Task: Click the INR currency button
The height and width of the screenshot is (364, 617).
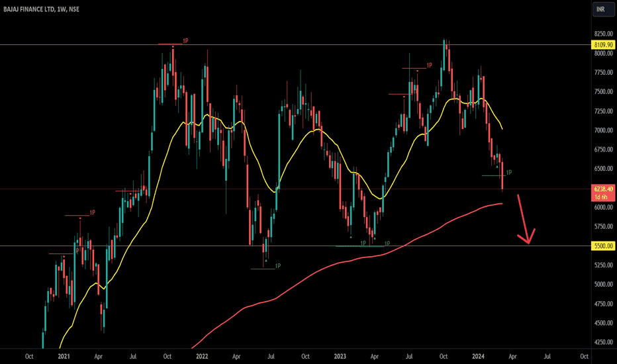Action: [x=603, y=9]
